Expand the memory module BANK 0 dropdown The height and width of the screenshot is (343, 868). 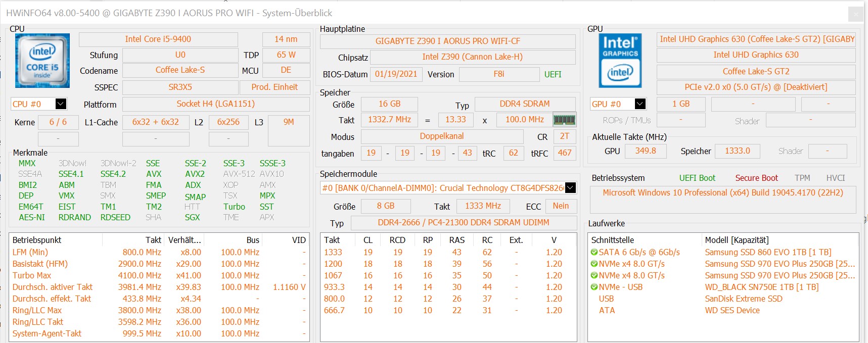pyautogui.click(x=570, y=188)
